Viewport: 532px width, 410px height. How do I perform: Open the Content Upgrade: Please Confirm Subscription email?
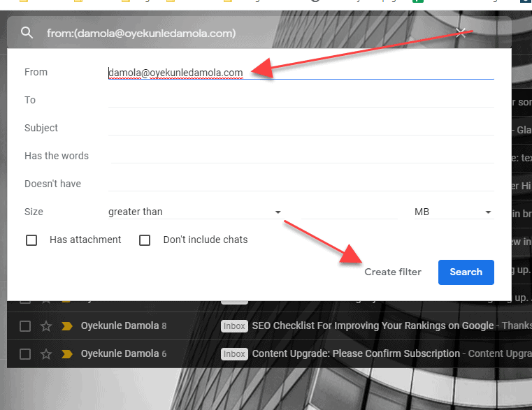tap(356, 354)
